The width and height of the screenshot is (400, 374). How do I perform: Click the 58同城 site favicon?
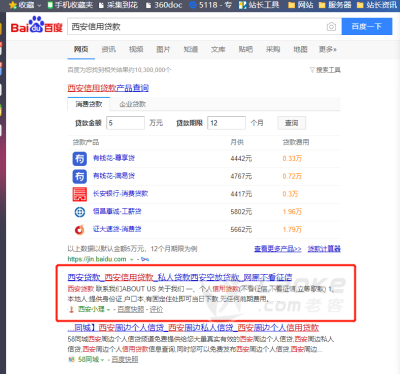(71, 359)
